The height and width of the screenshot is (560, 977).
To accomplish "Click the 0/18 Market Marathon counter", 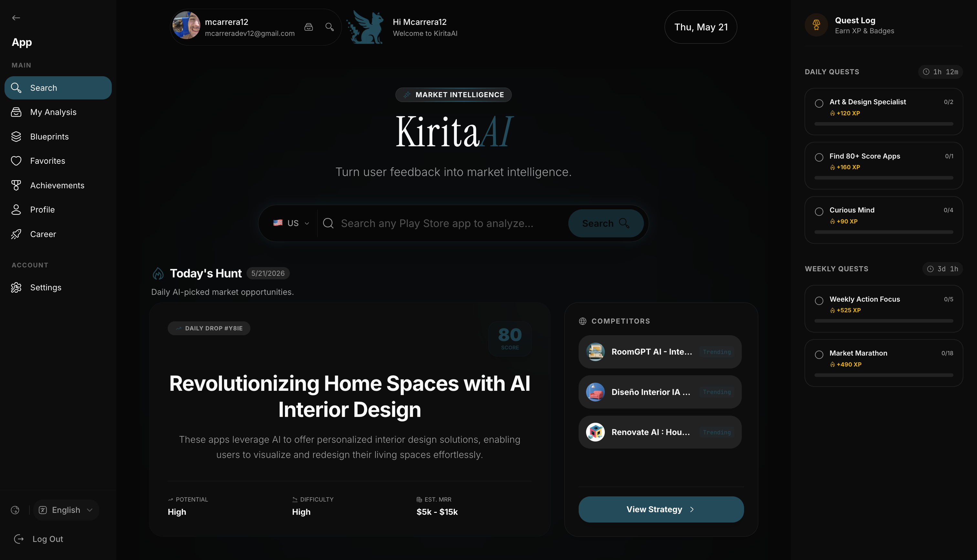I will coord(947,353).
